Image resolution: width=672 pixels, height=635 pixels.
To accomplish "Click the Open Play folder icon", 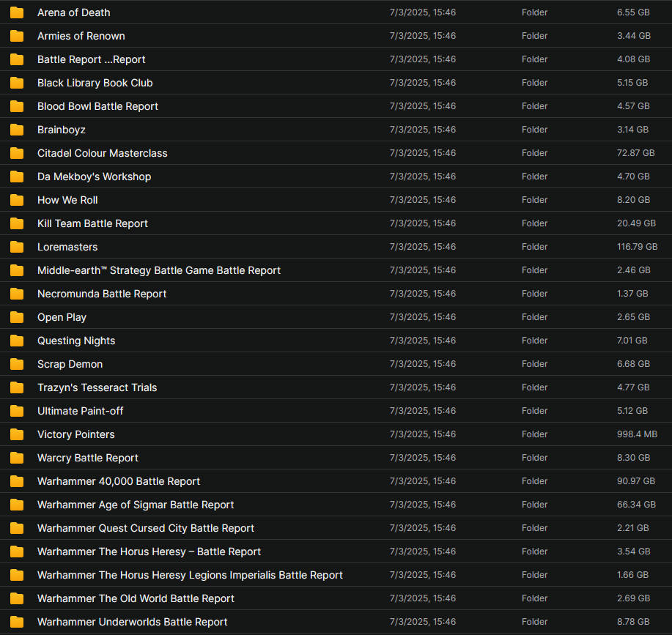I will click(17, 317).
